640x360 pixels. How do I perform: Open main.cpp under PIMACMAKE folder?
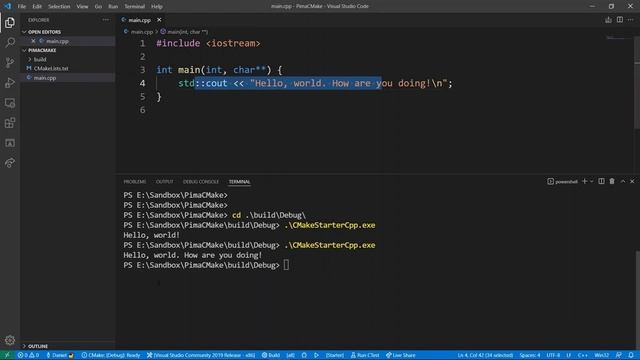point(45,78)
